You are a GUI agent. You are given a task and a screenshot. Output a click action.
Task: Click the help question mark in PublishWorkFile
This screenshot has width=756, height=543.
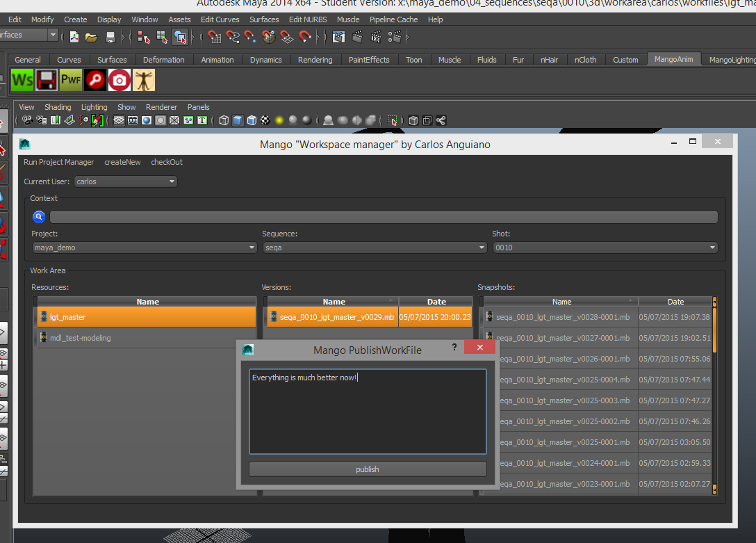point(454,347)
